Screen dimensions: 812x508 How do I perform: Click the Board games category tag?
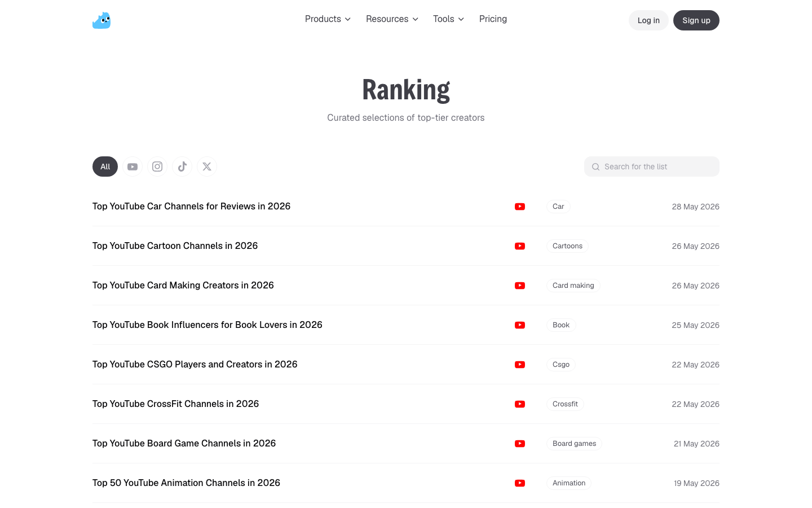pos(574,444)
